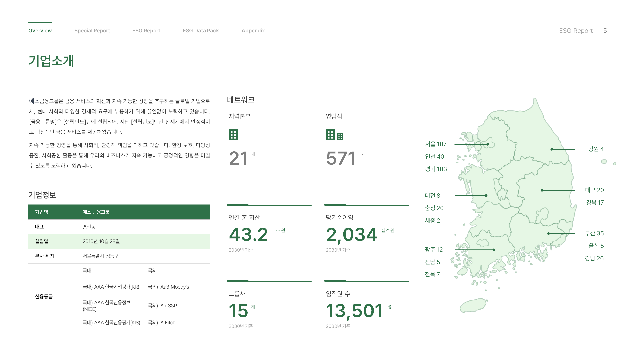Screen dimensions: 635x364
Task: Click the 부산 map marker dot
Action: 548,234
